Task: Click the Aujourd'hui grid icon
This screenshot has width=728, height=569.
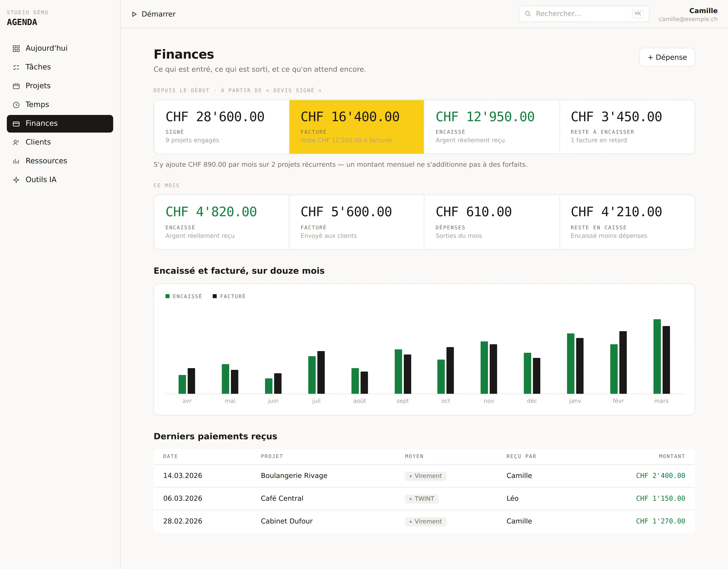Action: [16, 49]
